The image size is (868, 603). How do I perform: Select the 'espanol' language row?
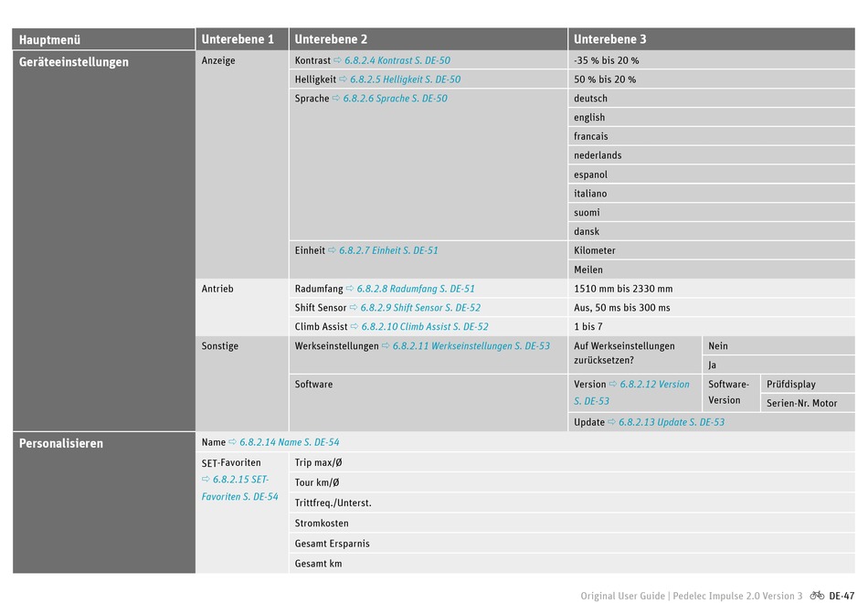coord(712,175)
